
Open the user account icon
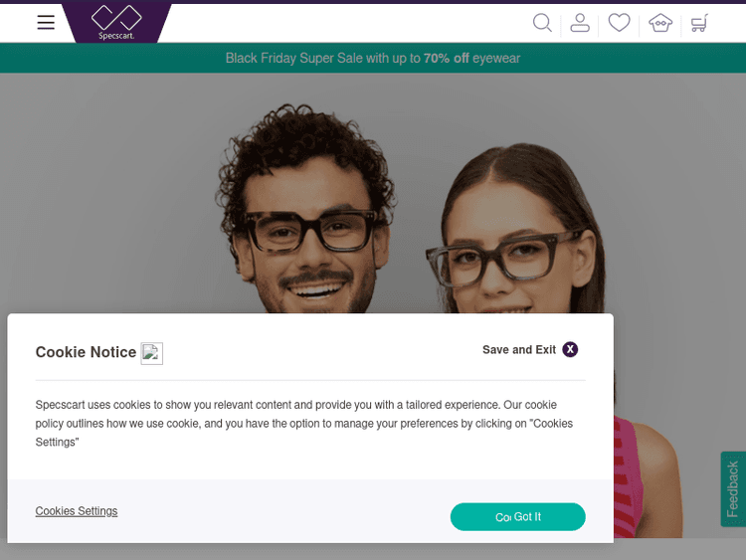pos(580,23)
